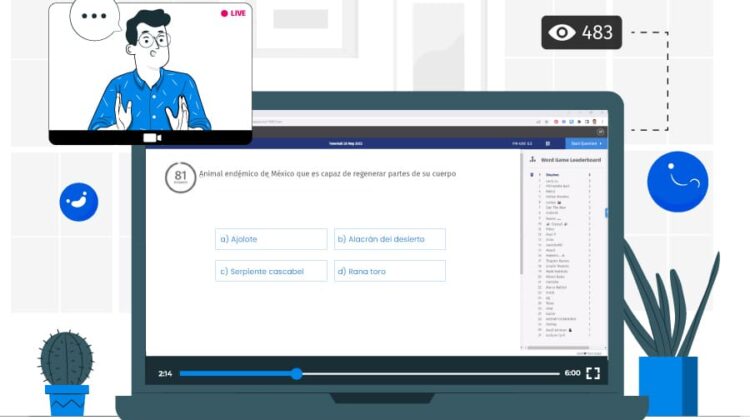Viewport: 750px width, 420px height.
Task: Pick answer c) Serpiente cascabel
Action: (271, 271)
